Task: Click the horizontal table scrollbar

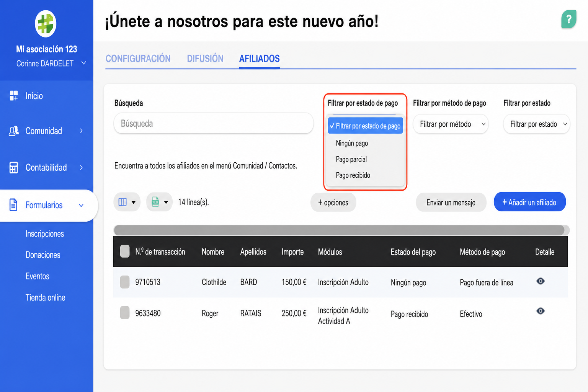Action: coord(339,230)
